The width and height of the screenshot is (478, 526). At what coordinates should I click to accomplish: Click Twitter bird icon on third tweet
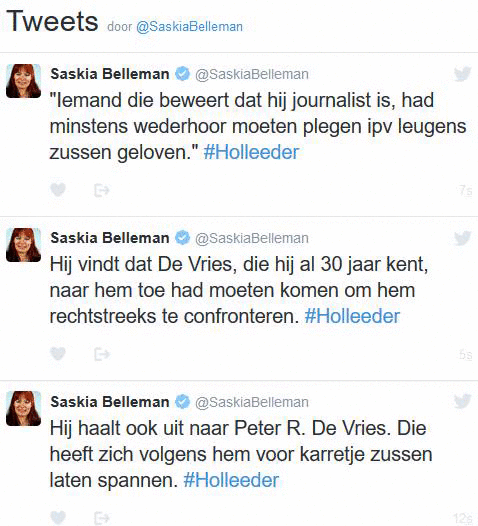(x=463, y=402)
